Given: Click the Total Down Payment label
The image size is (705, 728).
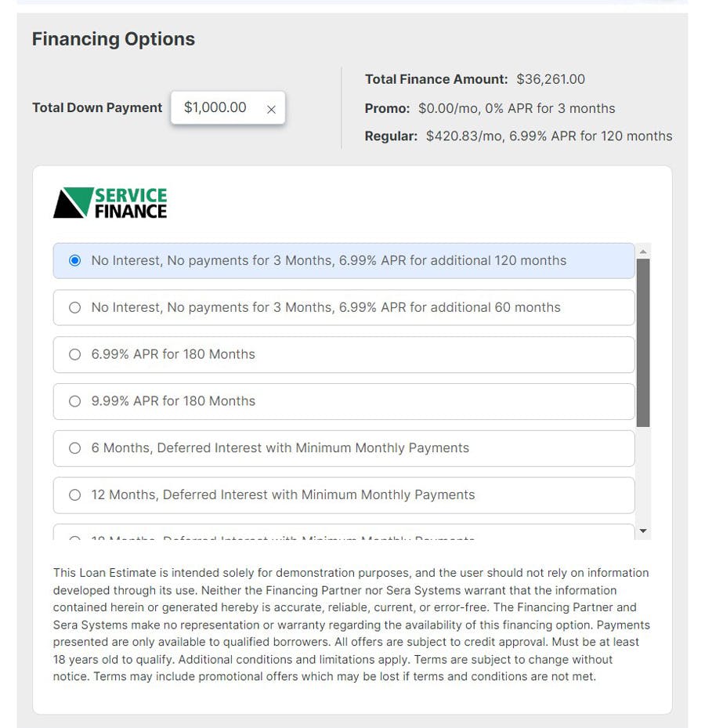Looking at the screenshot, I should click(x=96, y=107).
